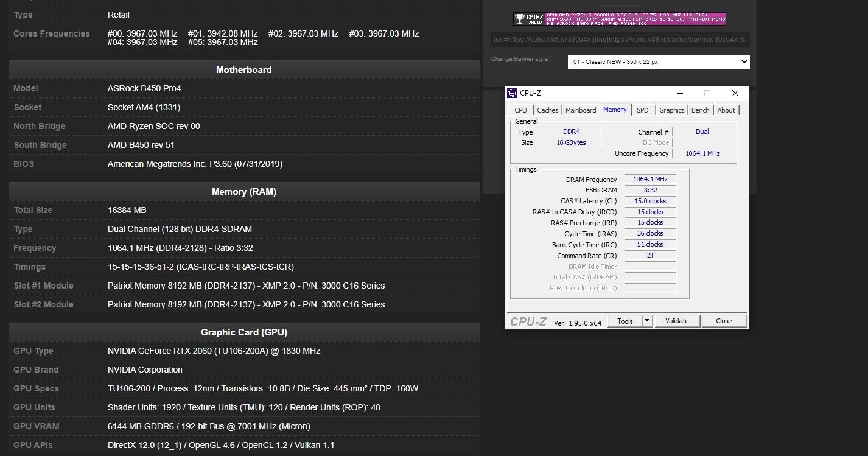Close the CPU-Z window with X

click(x=735, y=93)
